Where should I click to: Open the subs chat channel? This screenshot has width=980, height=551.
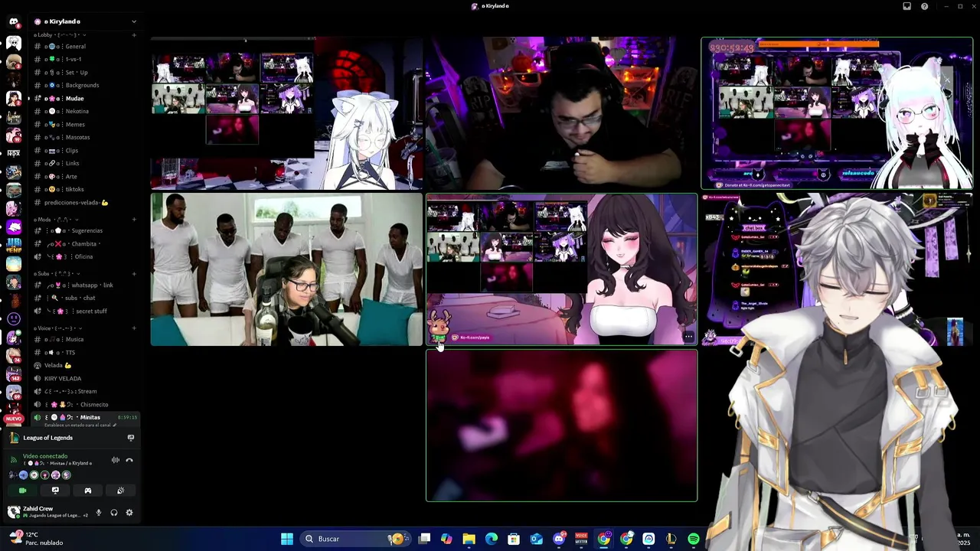tap(84, 298)
